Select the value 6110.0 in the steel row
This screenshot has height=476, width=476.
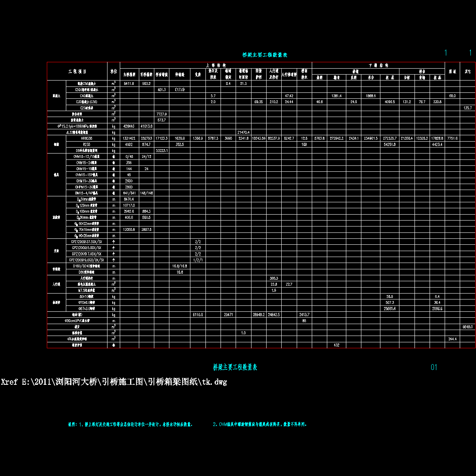198,315
